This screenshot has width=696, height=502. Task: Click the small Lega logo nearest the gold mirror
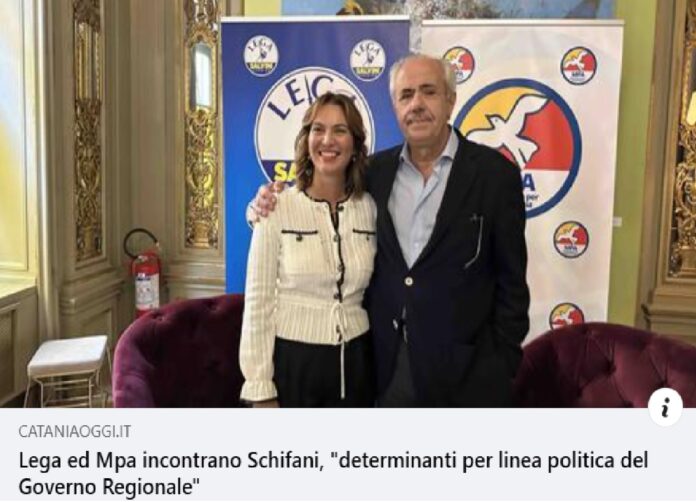[x=261, y=56]
